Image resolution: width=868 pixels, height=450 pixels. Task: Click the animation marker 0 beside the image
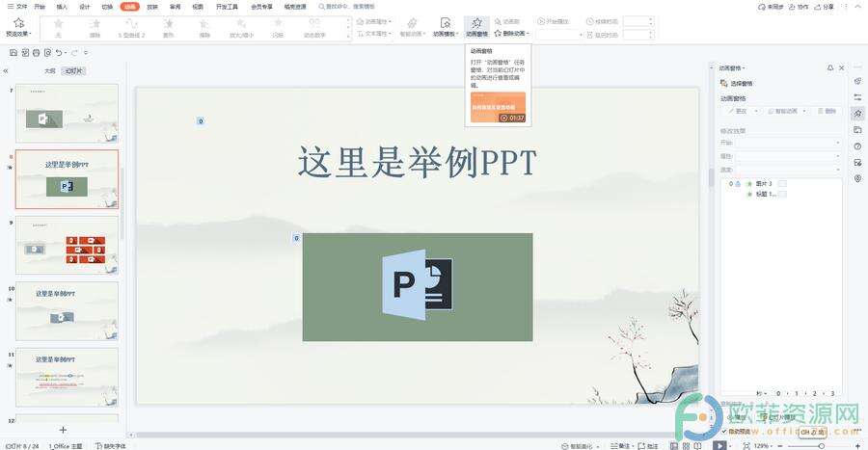click(296, 238)
